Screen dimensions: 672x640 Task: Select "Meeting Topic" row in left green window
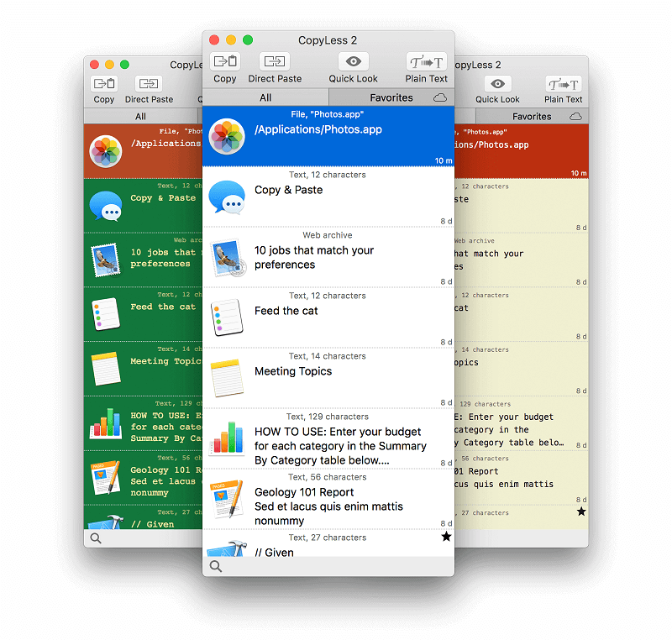(x=143, y=369)
